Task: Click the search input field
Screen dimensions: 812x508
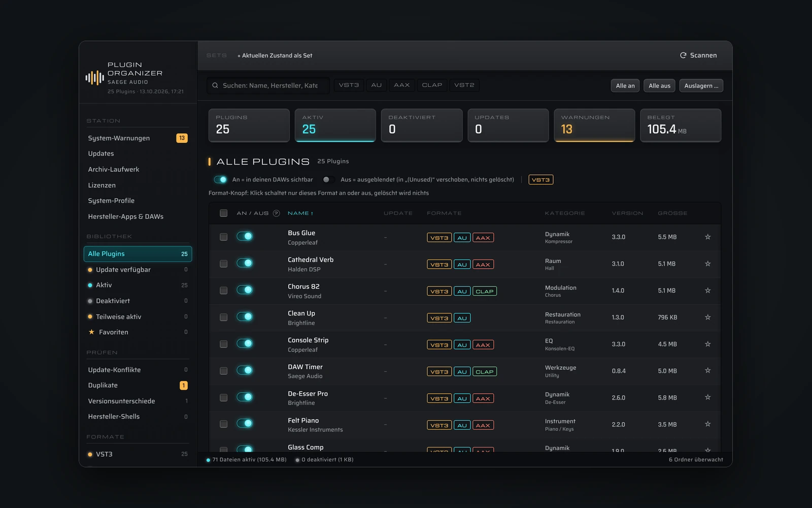Action: coord(268,85)
